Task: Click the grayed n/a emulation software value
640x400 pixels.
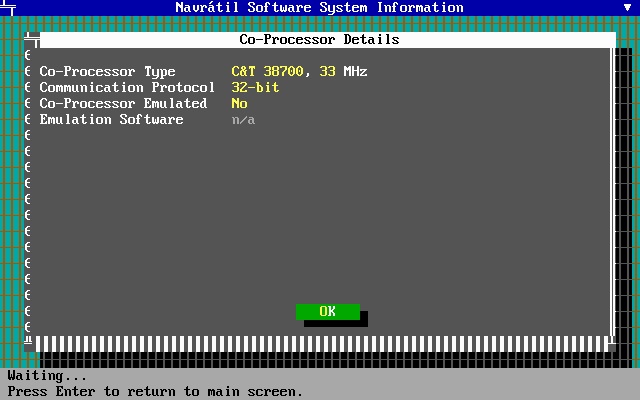Action: [x=243, y=120]
